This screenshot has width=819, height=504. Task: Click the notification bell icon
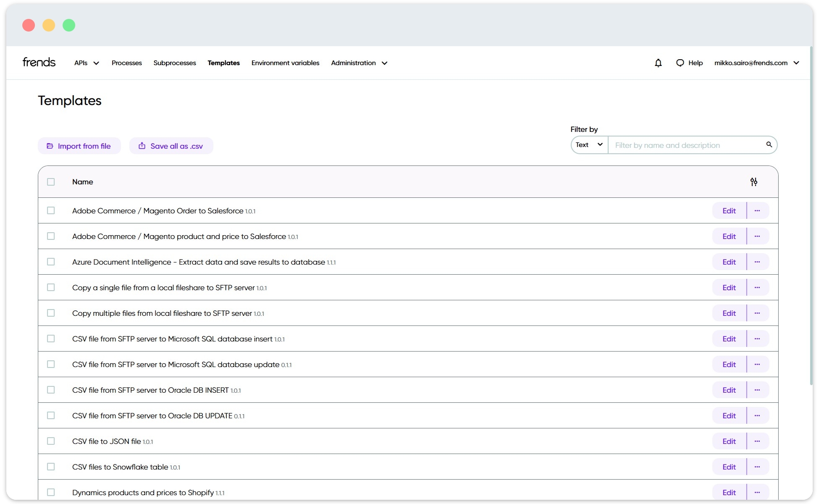pos(658,63)
